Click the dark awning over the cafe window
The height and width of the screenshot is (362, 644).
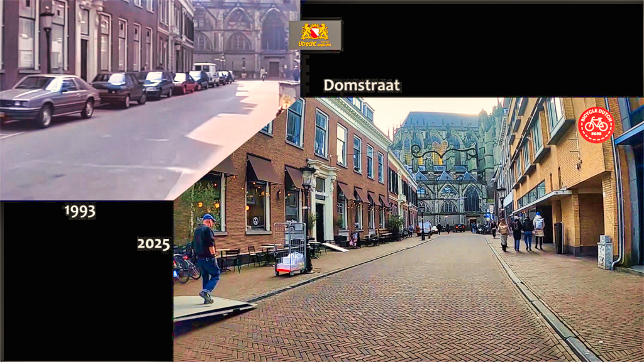262,169
